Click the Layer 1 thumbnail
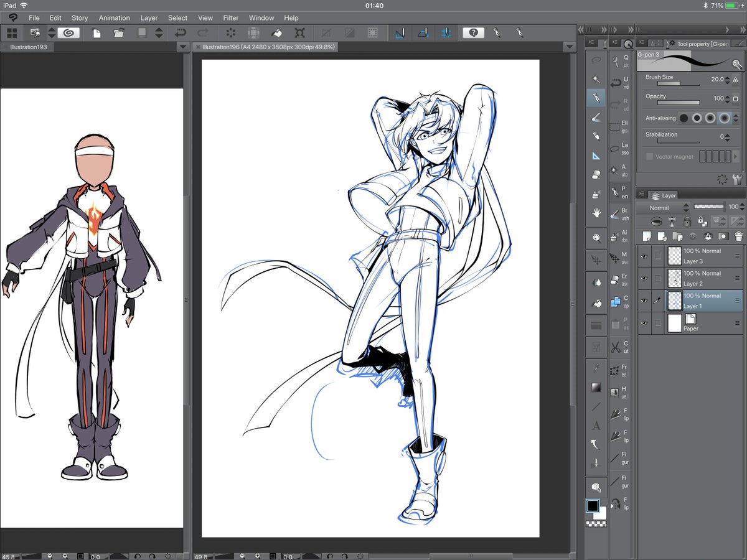The height and width of the screenshot is (560, 747). pos(675,301)
